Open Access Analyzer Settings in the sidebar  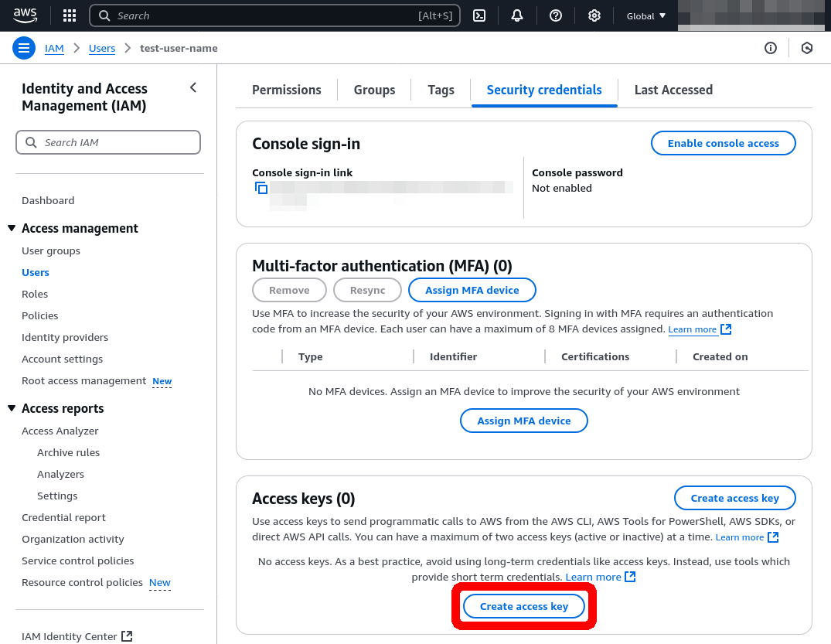(57, 496)
